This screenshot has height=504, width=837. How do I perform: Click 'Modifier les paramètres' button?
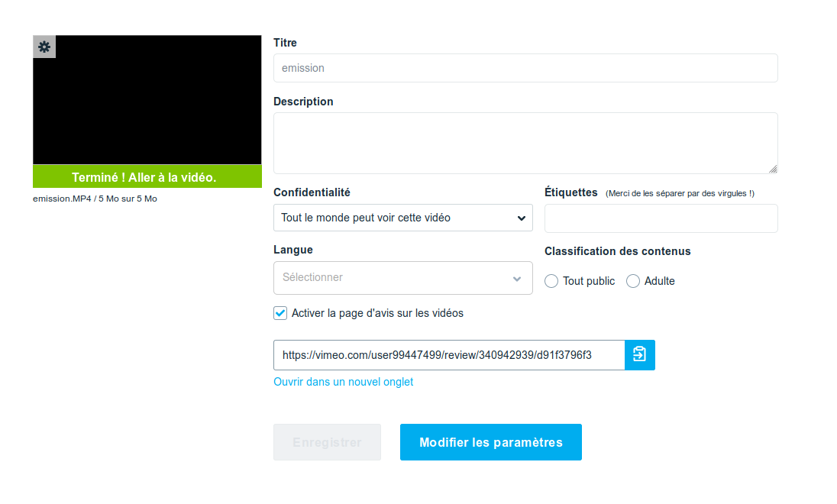click(x=491, y=442)
